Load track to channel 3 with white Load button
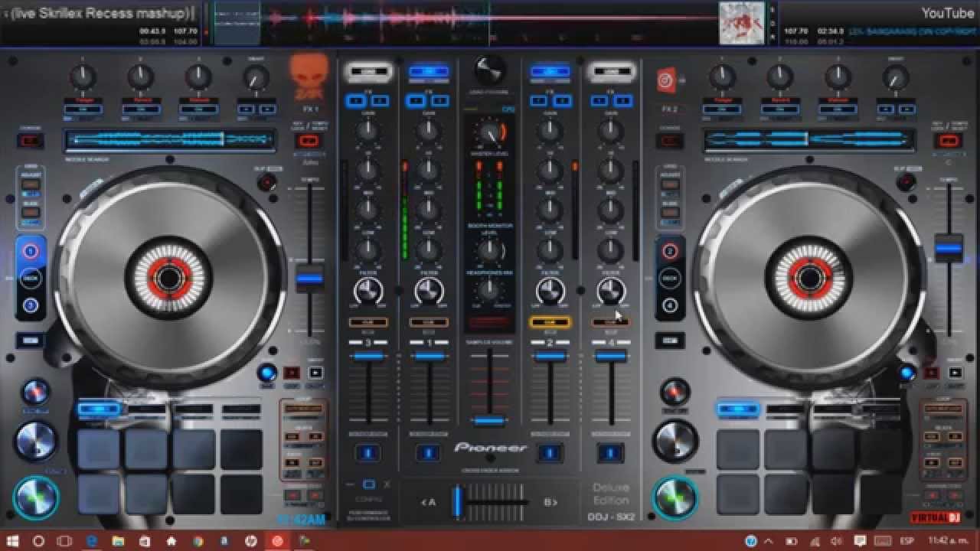This screenshot has height=551, width=980. tap(367, 72)
